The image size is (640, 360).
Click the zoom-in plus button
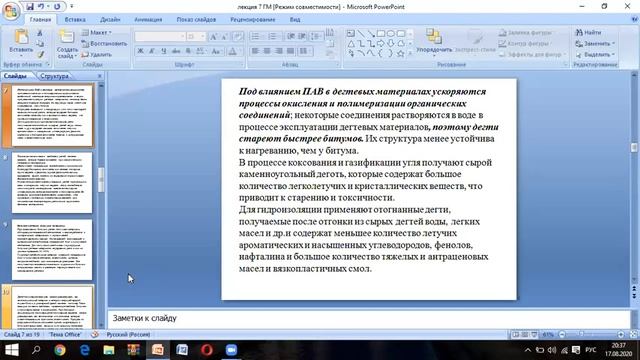(x=621, y=334)
